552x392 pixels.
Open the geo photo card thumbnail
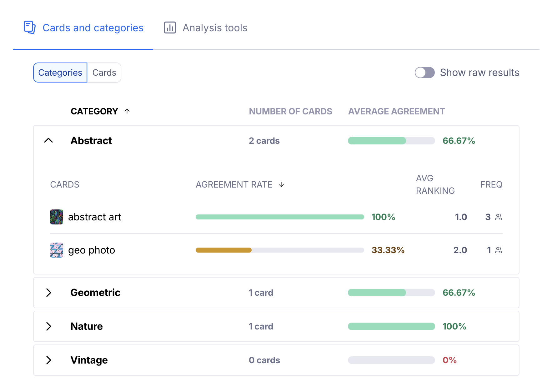[x=57, y=250]
